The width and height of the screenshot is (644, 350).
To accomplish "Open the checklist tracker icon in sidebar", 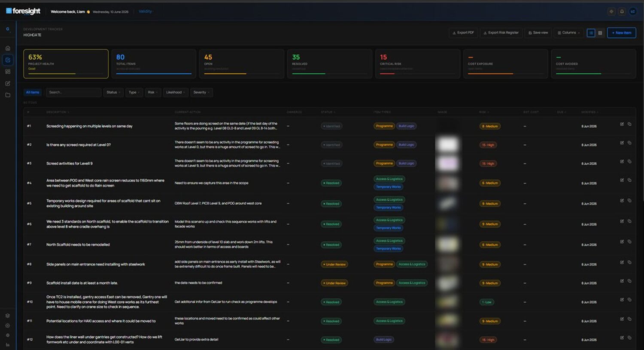I will [8, 60].
